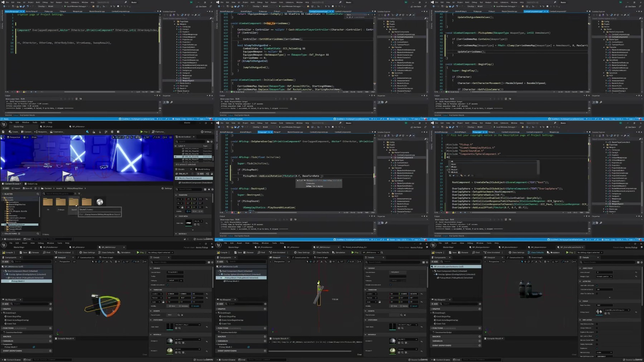Select the rotate tool in grenade ammo viewport
Image resolution: width=644 pixels, height=362 pixels.
tap(528, 262)
